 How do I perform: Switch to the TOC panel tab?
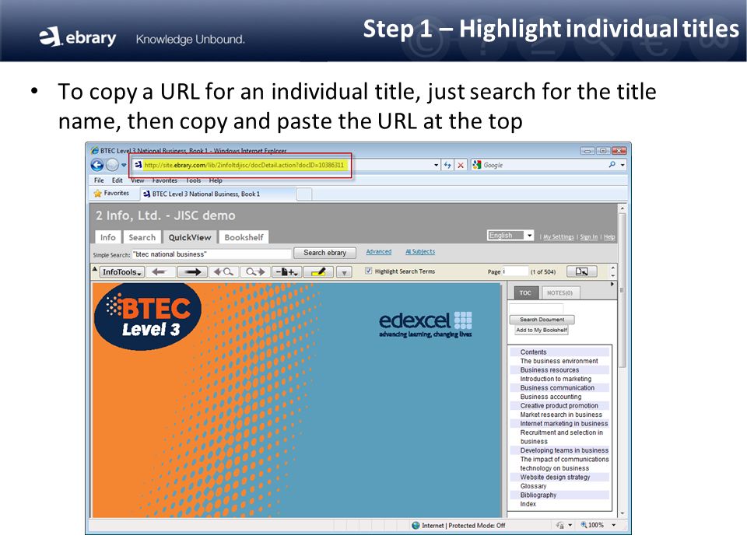click(x=525, y=293)
